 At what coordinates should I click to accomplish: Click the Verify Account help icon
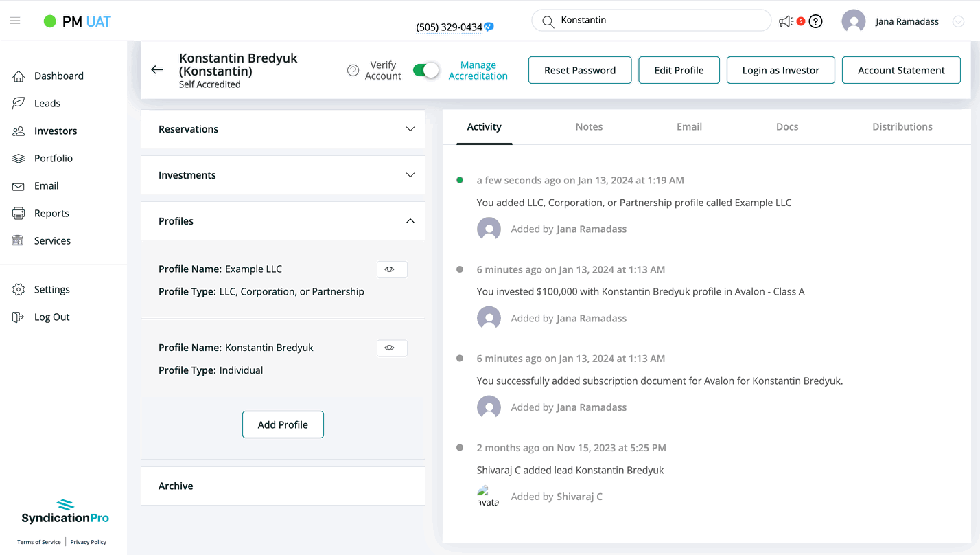point(353,71)
